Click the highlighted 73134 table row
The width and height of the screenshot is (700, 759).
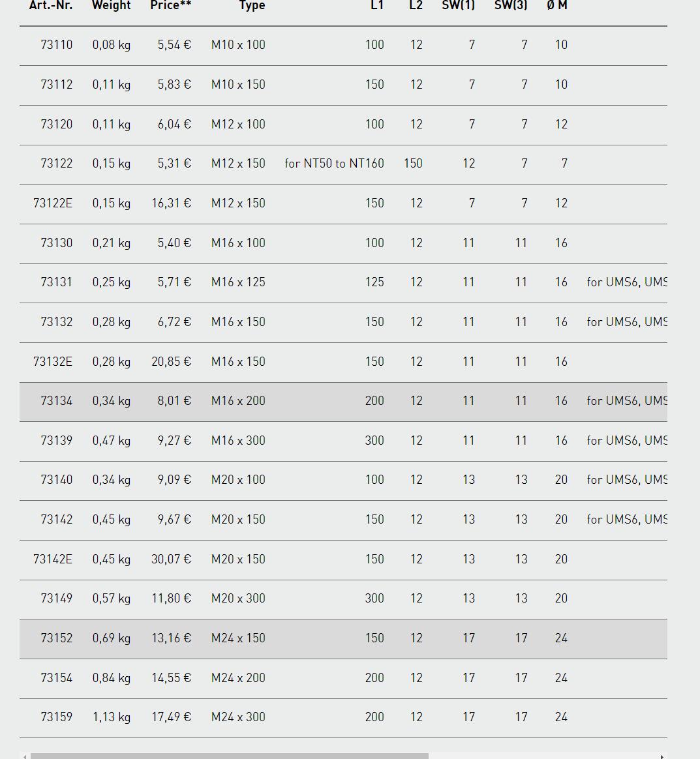[343, 402]
